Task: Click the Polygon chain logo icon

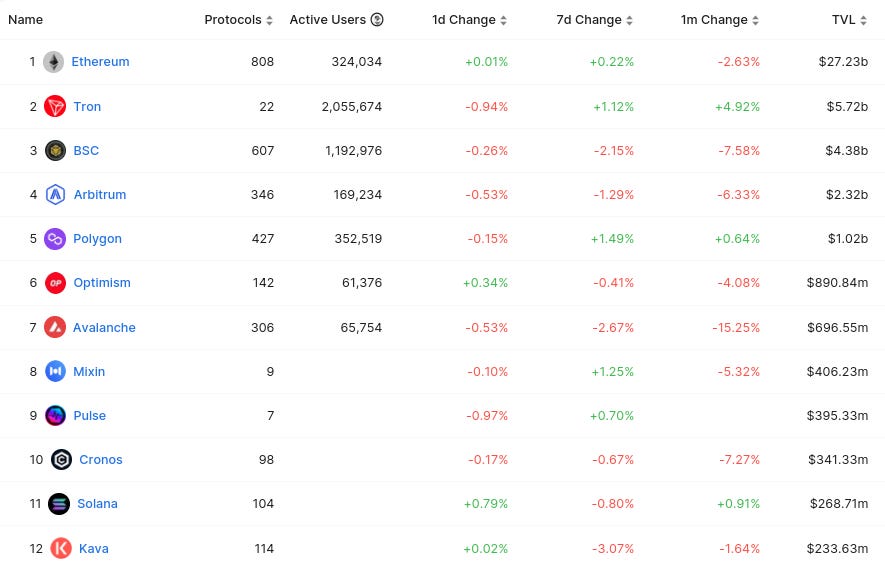Action: (55, 239)
